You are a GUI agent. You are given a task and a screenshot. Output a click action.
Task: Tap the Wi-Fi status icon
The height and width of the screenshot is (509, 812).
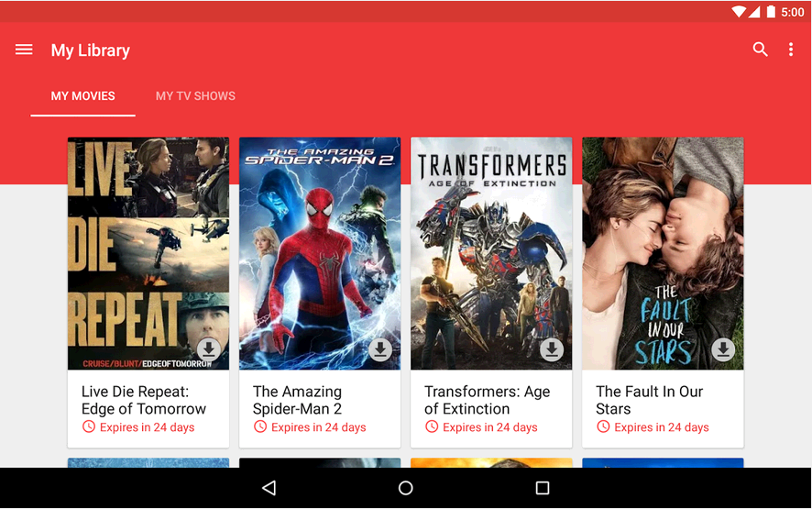click(738, 11)
